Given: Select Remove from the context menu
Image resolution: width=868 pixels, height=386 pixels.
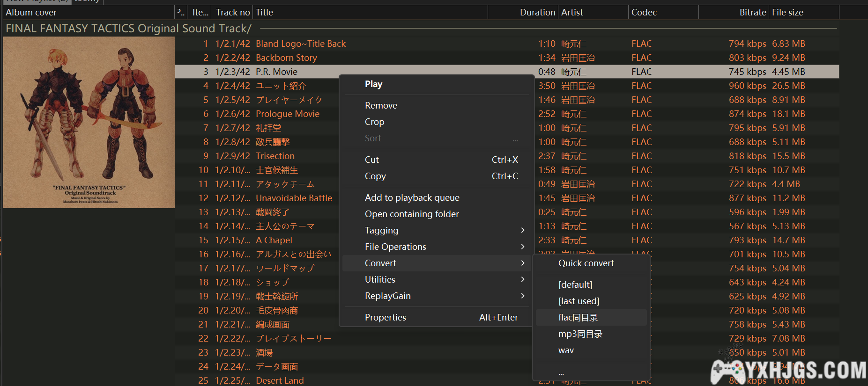Looking at the screenshot, I should 381,106.
